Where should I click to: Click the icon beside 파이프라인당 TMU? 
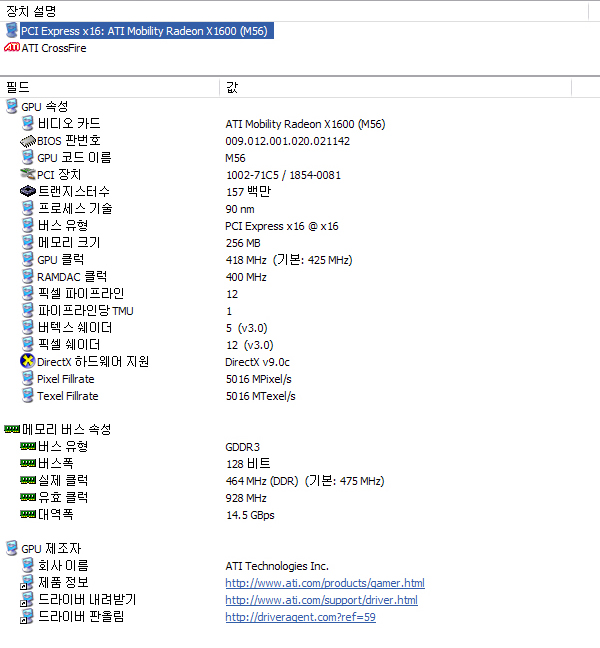[28, 310]
